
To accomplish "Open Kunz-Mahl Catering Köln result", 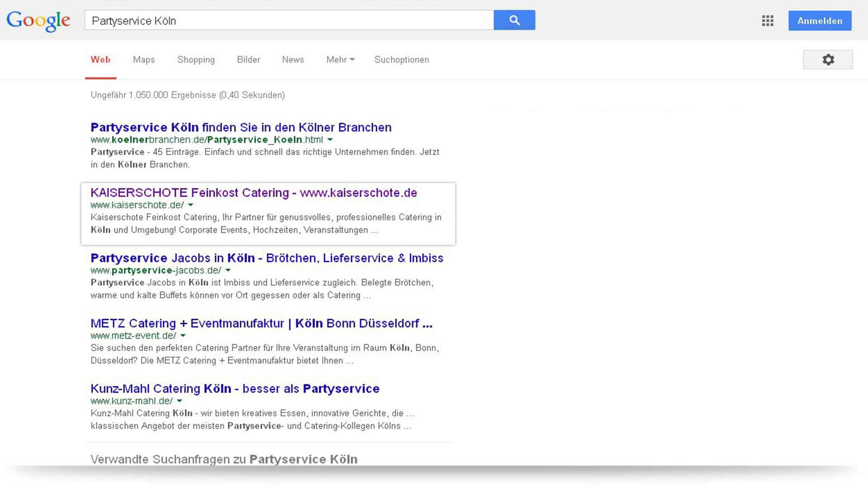I will (x=235, y=389).
